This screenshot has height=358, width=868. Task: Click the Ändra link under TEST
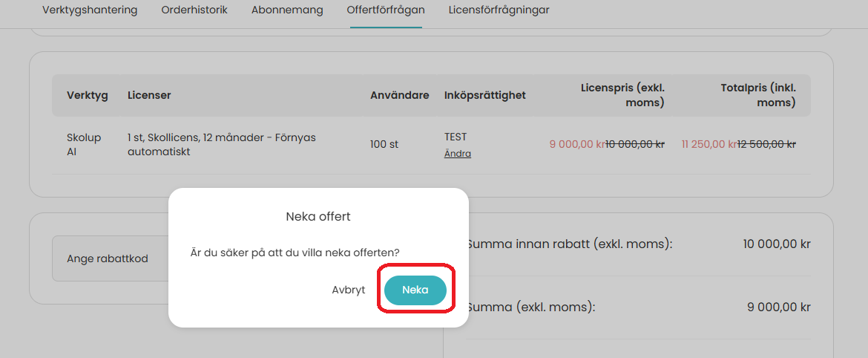(x=457, y=154)
